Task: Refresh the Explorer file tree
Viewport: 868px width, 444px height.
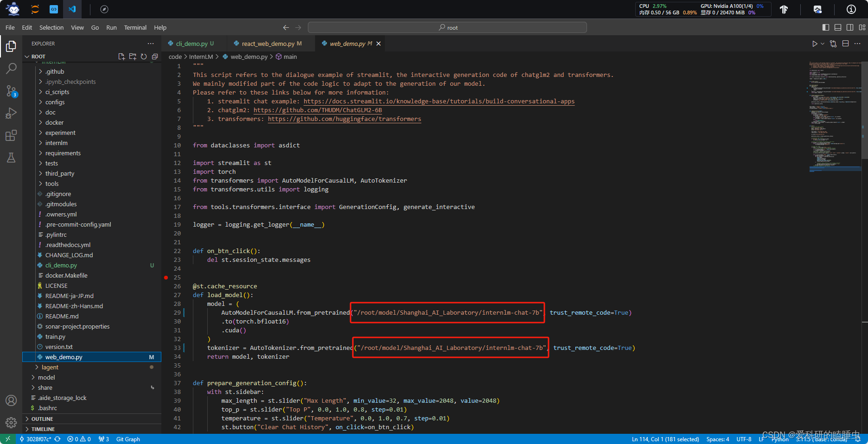Action: (144, 57)
